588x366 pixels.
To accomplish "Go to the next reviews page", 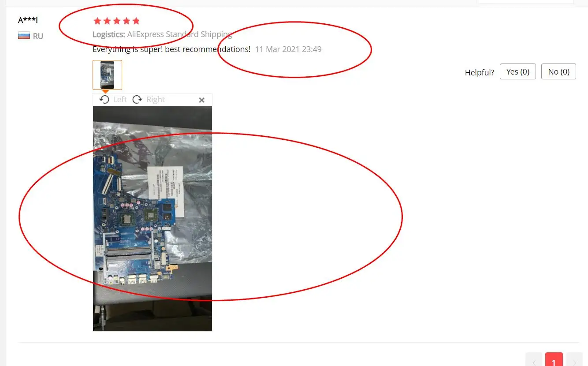I will 574,359.
